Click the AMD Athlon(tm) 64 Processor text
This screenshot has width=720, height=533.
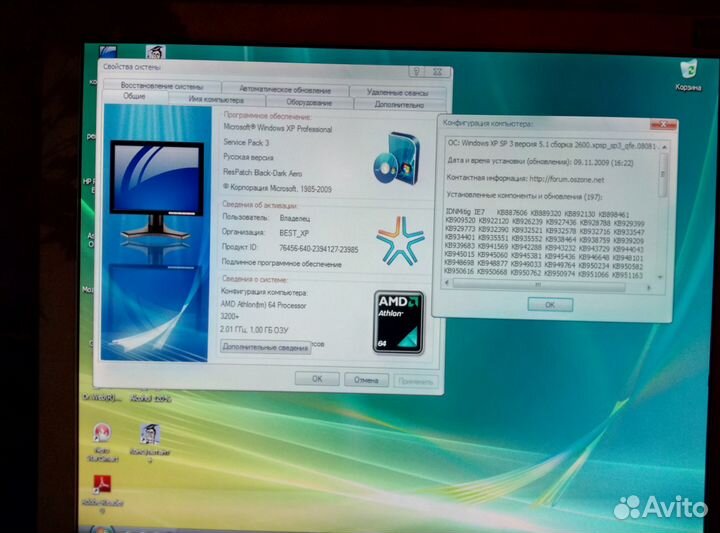pos(263,305)
